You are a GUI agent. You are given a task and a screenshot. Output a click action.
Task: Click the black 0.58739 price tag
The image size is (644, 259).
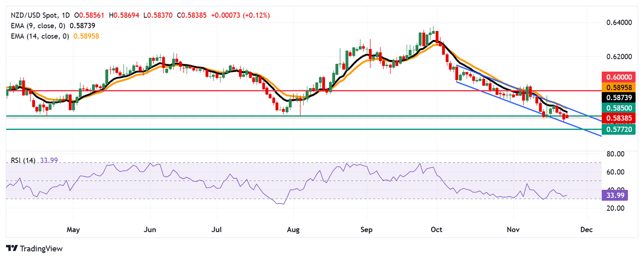tap(619, 98)
